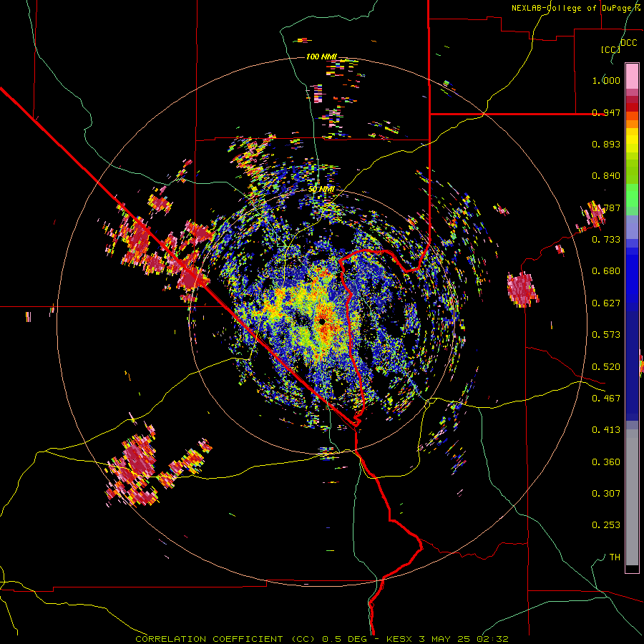This screenshot has height=644, width=644.
Task: Click the Correlation Coefficient caption at bottom
Action: [x=226, y=639]
